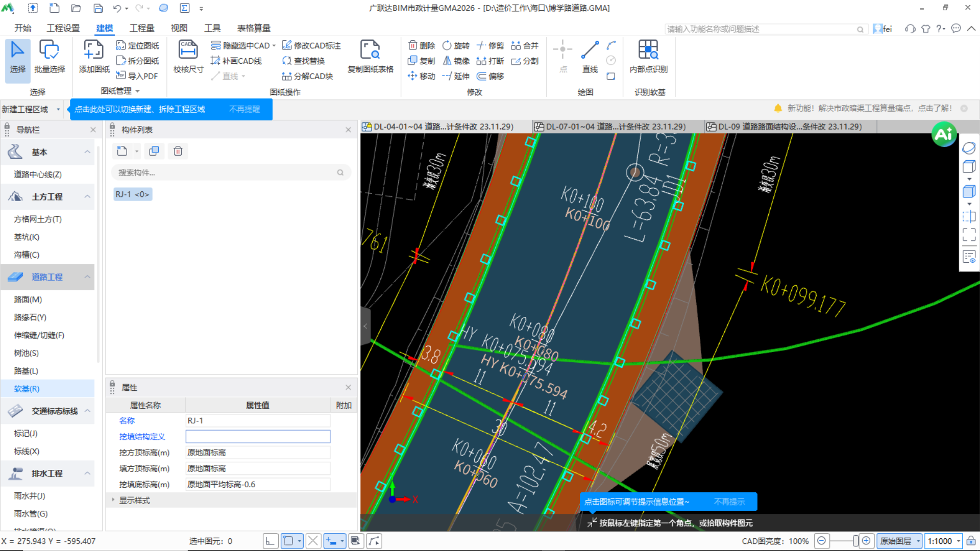Click the 内部点识别 recognition tool

point(648,56)
